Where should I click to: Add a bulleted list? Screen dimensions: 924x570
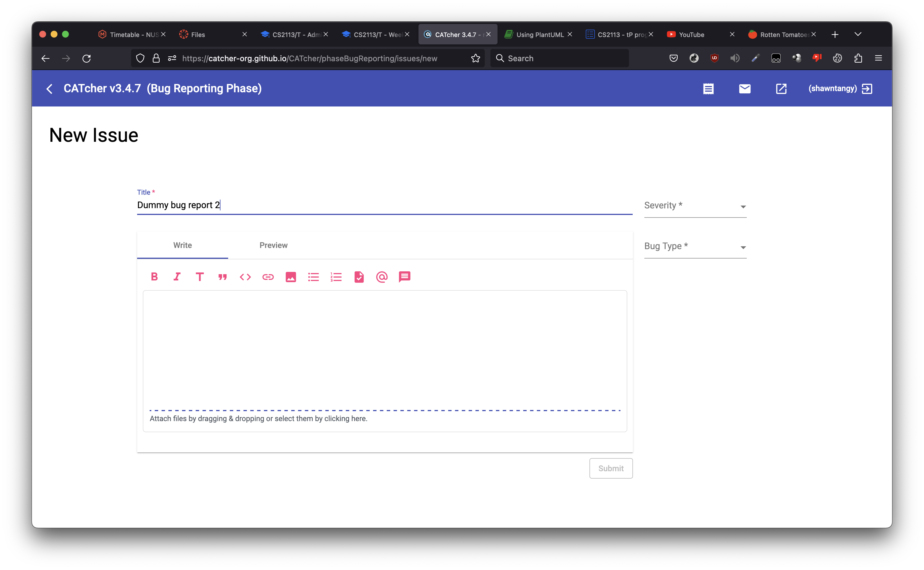313,277
